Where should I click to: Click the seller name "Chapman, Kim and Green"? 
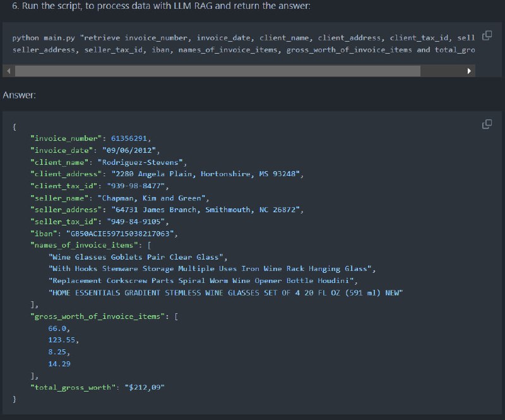click(x=151, y=198)
